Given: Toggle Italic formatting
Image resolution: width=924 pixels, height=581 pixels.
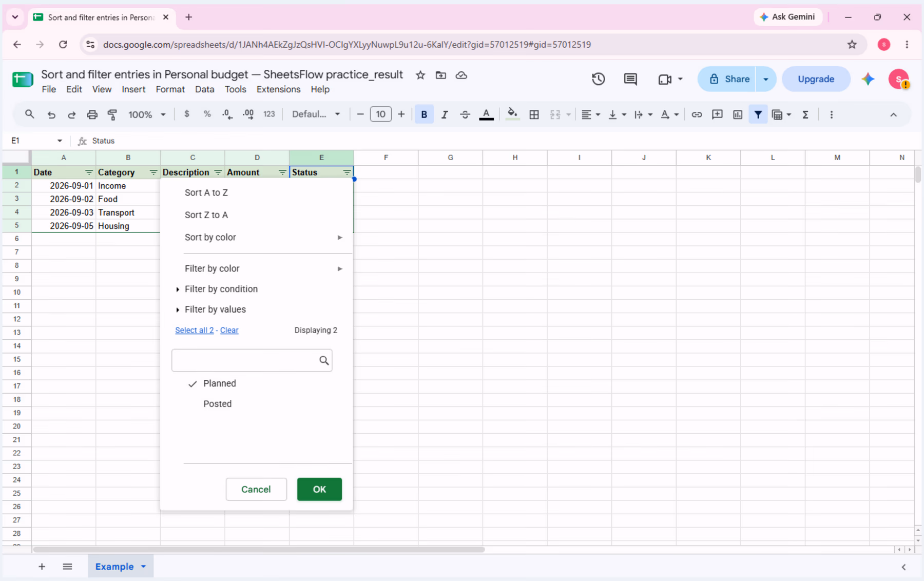Looking at the screenshot, I should click(x=445, y=114).
